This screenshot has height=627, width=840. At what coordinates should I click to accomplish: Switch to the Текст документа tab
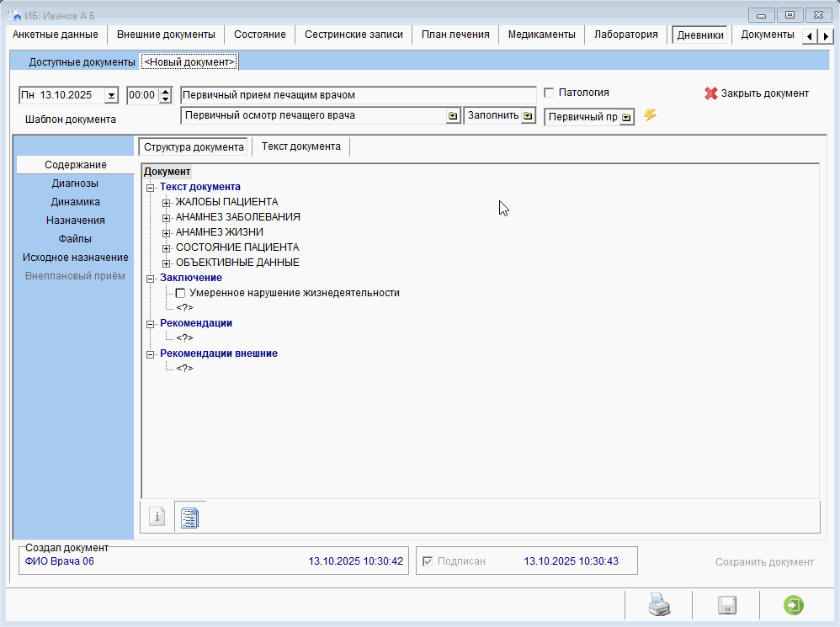click(300, 146)
